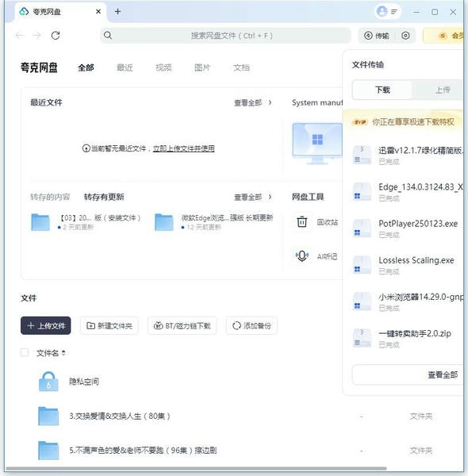Open the 一键转卖助手2.0.zip file icon
Screen dimensions: 468x476
[x=362, y=338]
